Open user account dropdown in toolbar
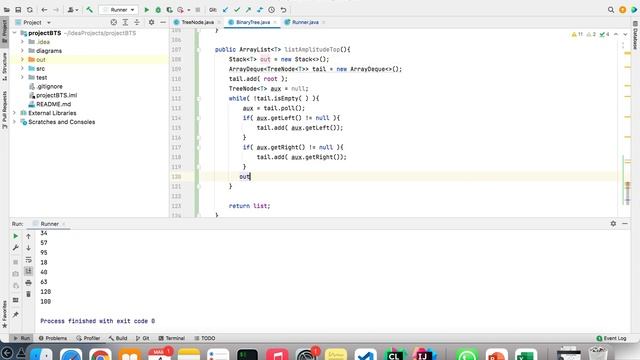This screenshot has height=360, width=640. pos(73,10)
